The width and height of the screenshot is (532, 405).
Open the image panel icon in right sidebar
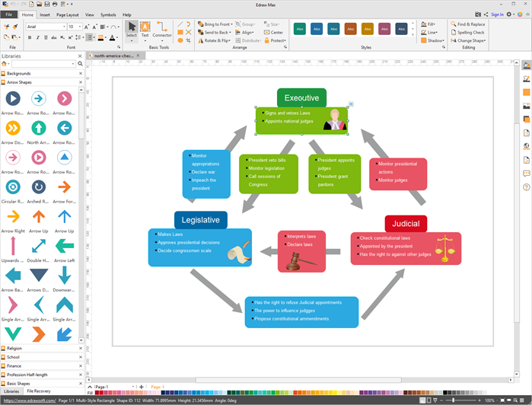click(526, 106)
